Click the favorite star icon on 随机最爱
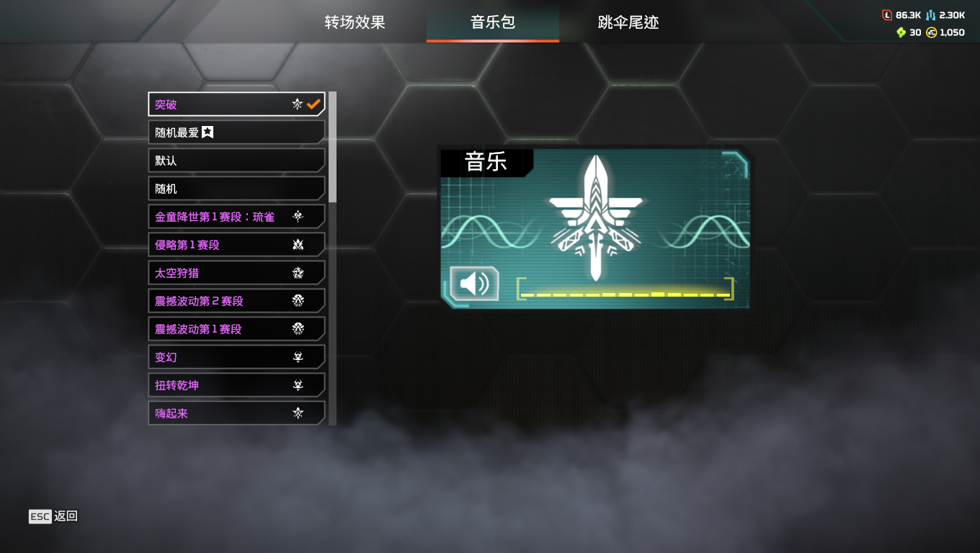Viewport: 980px width, 553px height. pos(208,132)
